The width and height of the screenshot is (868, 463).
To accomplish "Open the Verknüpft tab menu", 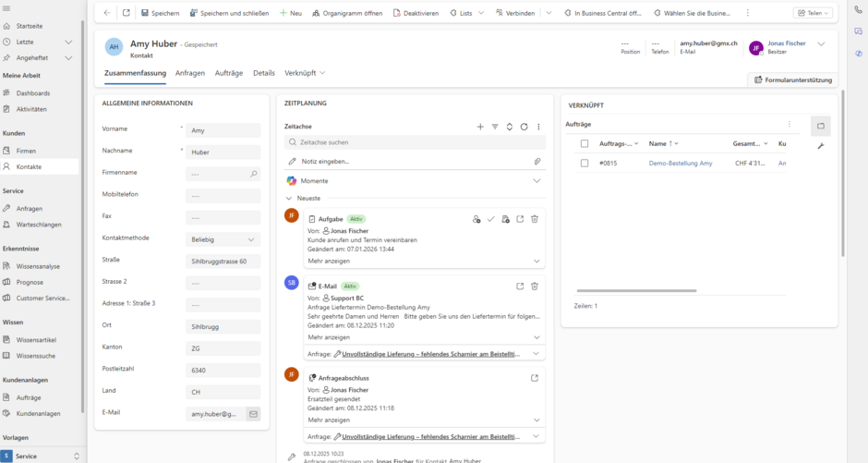I will point(305,73).
